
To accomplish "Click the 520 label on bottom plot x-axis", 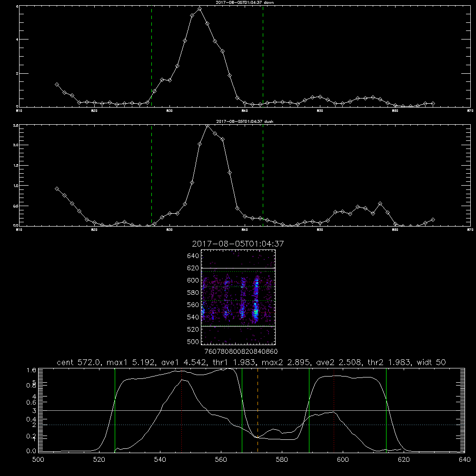I will coord(99,460).
